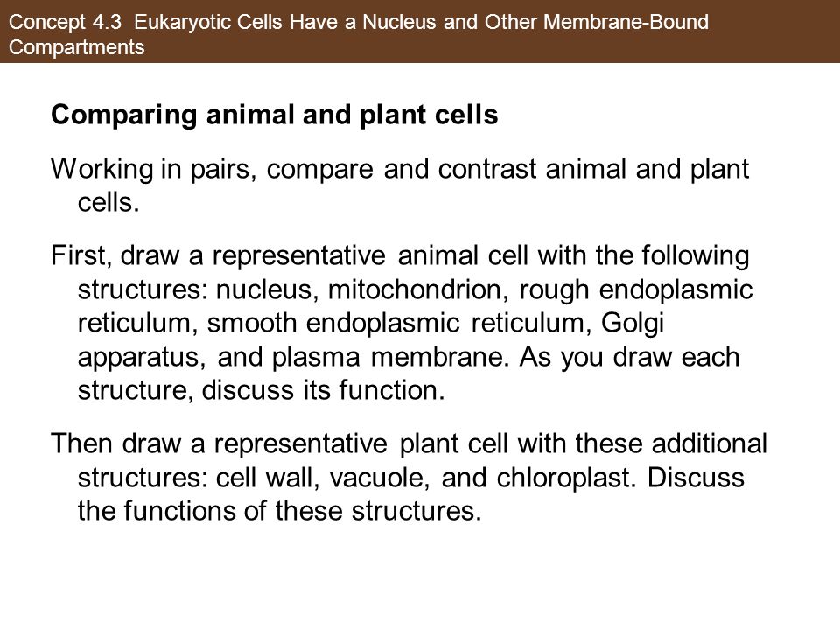Select the words 'compare and contrast'
This screenshot has width=840, height=630.
(402, 169)
